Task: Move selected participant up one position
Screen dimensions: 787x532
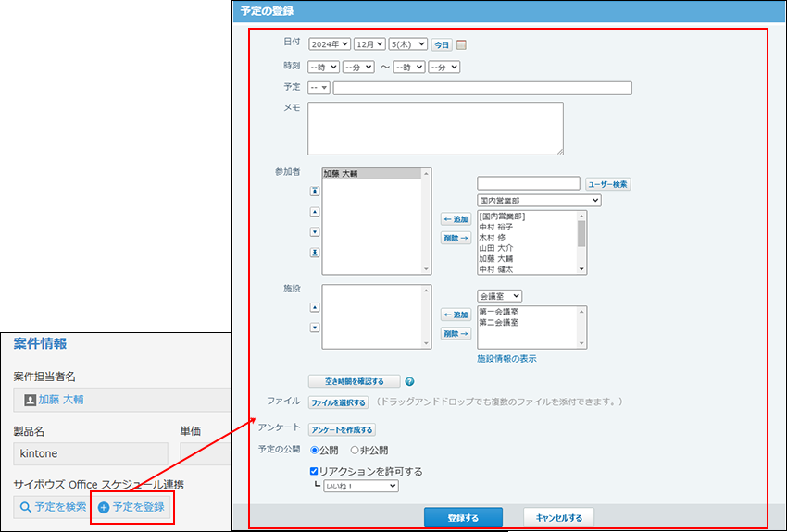Action: click(315, 212)
